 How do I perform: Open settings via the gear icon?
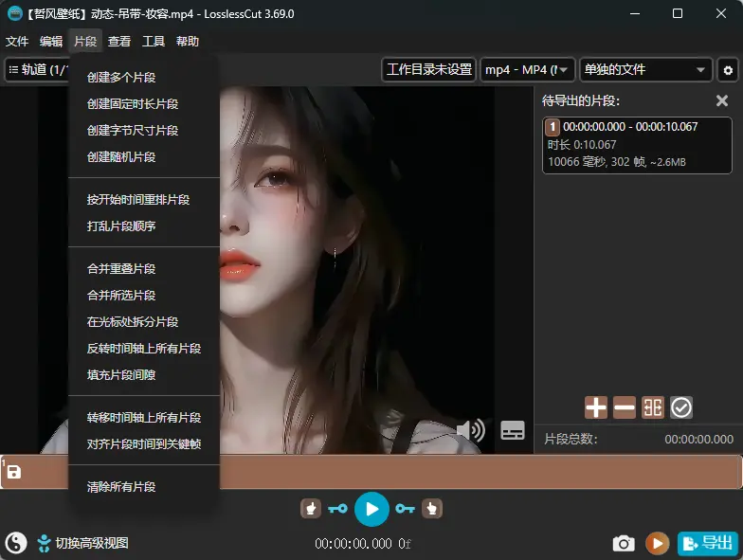pyautogui.click(x=728, y=70)
